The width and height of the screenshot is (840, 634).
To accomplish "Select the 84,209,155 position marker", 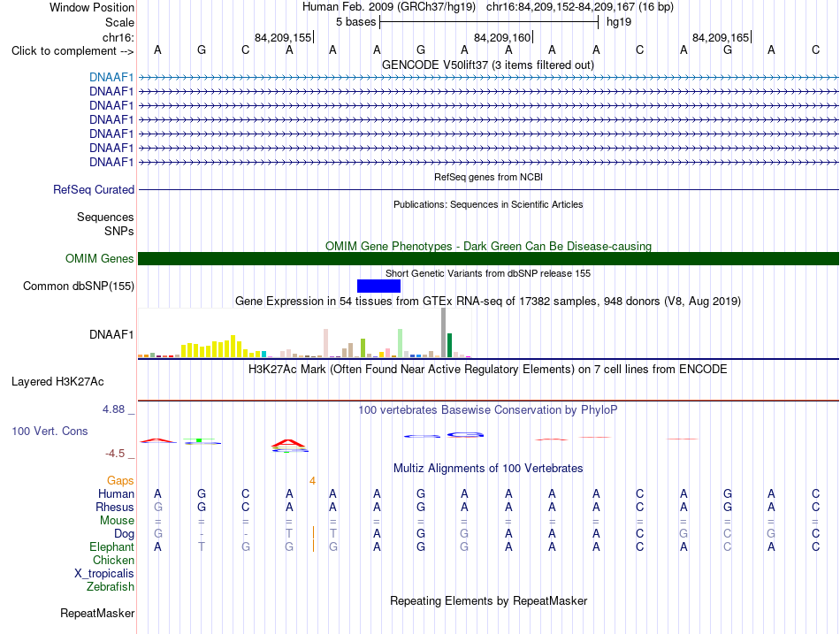I will (x=283, y=37).
